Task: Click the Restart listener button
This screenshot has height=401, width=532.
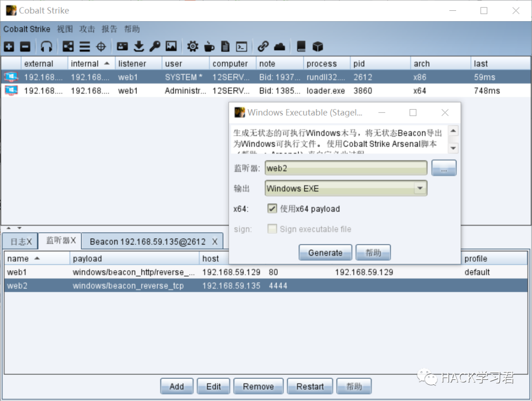Action: tap(310, 386)
